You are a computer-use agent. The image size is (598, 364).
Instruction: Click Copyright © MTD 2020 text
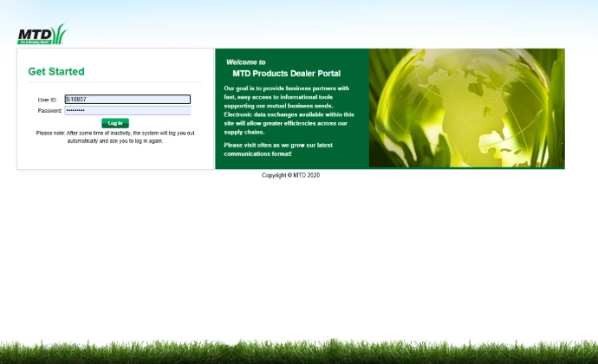[290, 175]
